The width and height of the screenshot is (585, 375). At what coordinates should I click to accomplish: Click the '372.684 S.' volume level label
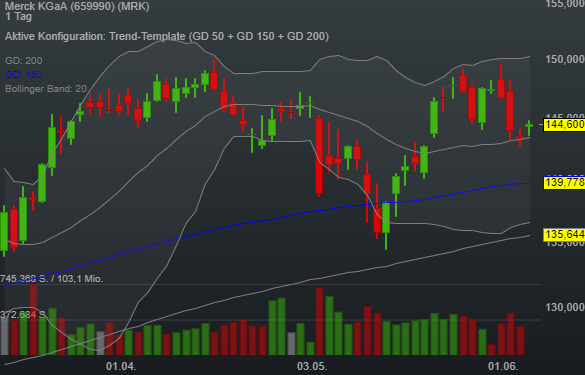(x=23, y=315)
